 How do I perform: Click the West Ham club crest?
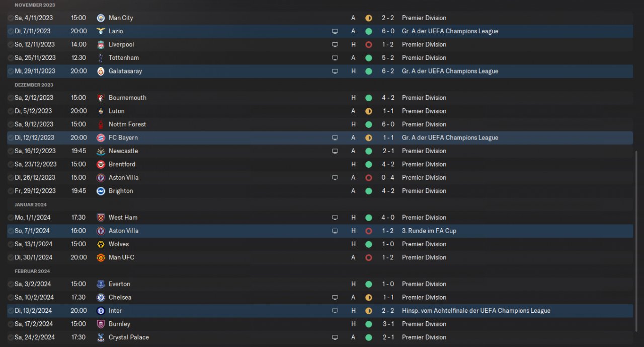click(101, 218)
